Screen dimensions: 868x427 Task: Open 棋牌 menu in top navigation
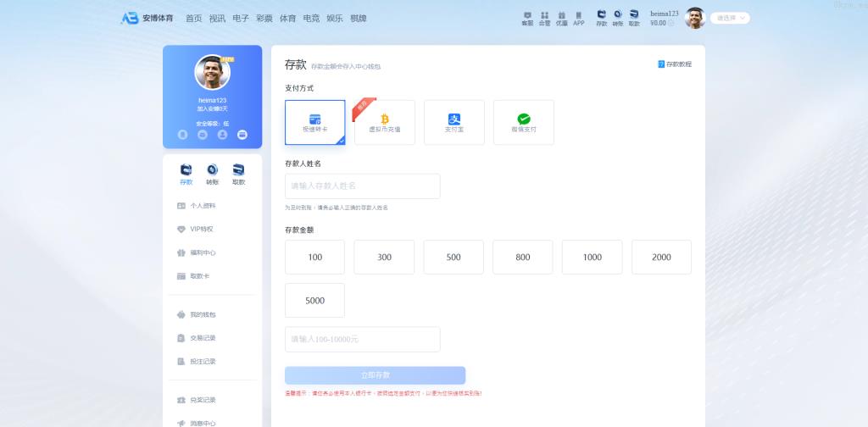coord(359,18)
